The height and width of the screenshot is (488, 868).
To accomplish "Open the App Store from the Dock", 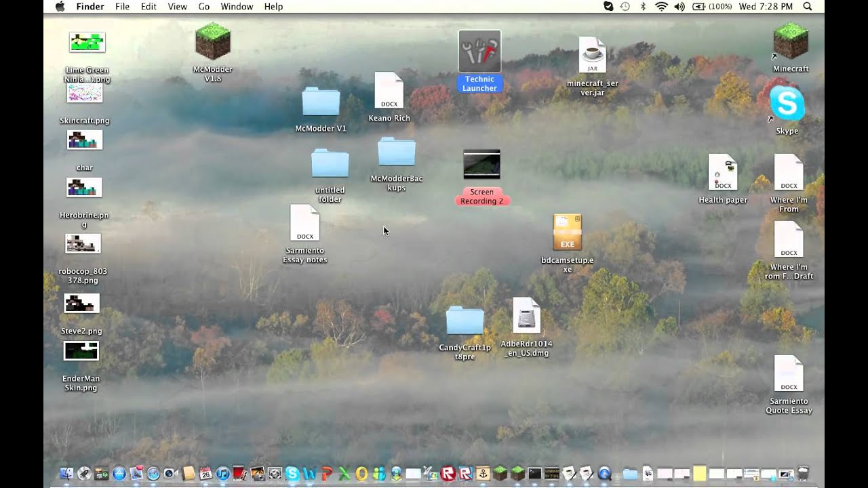I will (119, 474).
